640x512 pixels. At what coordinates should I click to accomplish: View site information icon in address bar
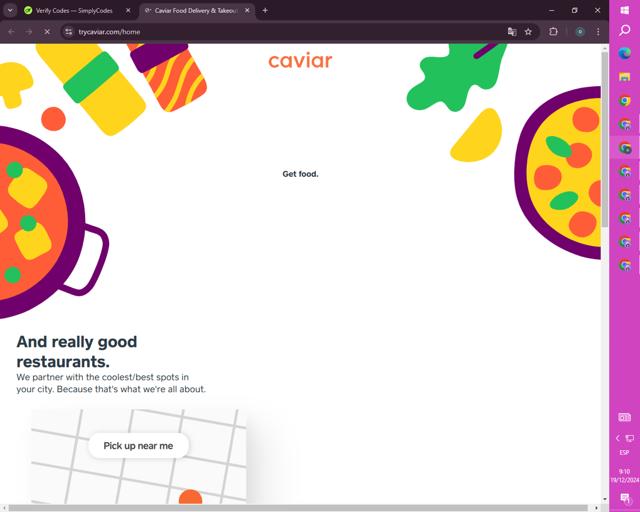[x=69, y=32]
